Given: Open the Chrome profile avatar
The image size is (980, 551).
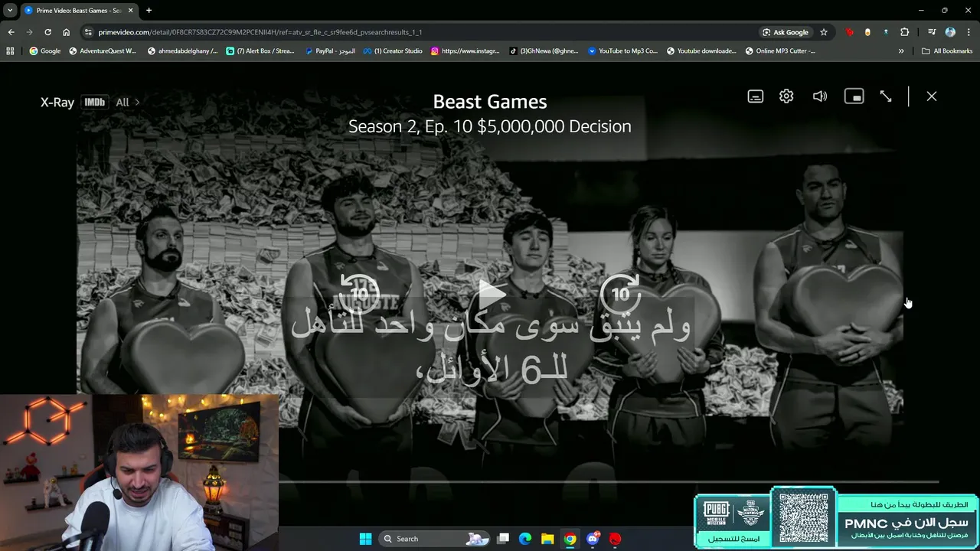Looking at the screenshot, I should pos(950,32).
